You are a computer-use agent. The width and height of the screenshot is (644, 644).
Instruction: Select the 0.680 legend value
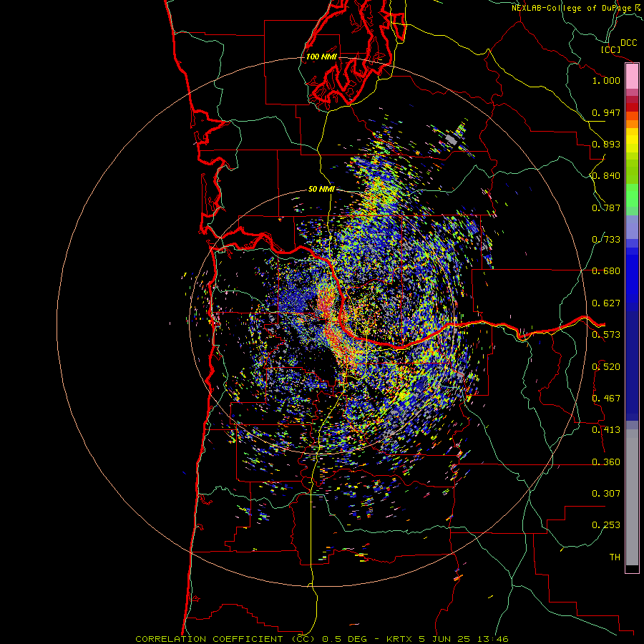[606, 271]
